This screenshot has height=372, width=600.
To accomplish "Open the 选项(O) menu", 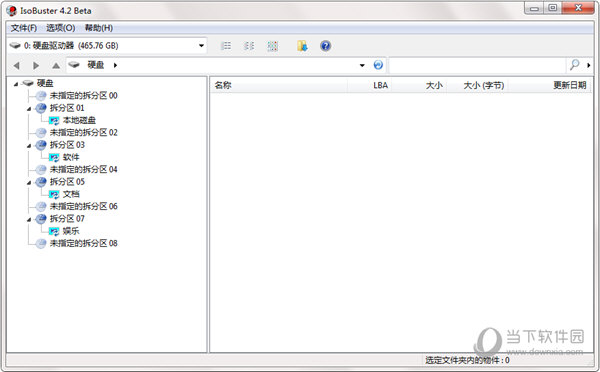I will click(60, 28).
